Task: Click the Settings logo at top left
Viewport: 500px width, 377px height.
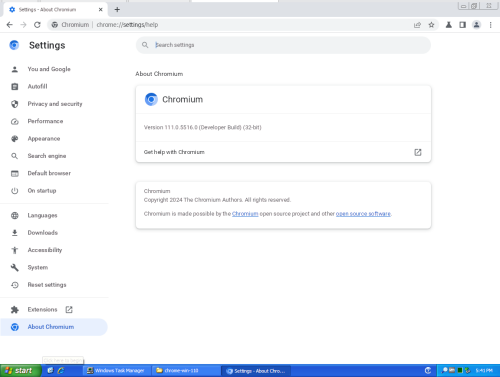Action: coord(14,45)
